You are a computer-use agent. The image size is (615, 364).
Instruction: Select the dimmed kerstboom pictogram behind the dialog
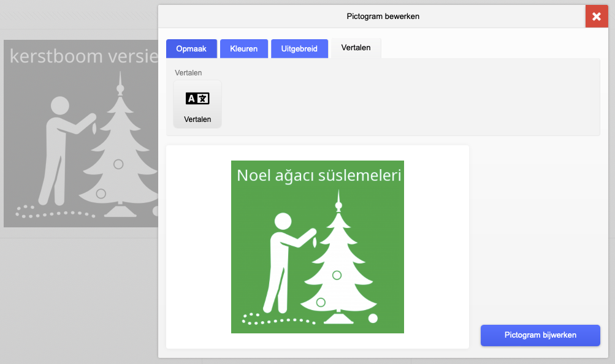tap(81, 133)
